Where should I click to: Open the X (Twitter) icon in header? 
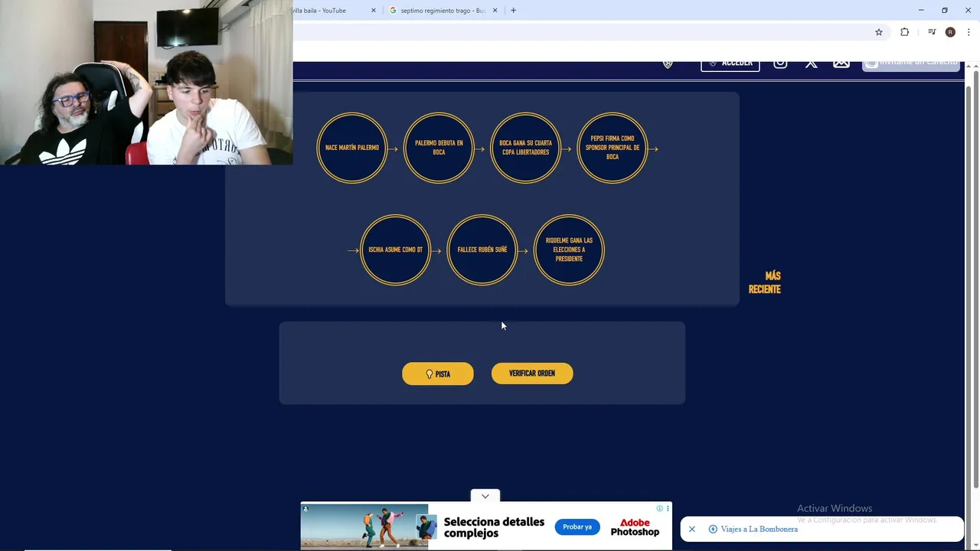pos(811,64)
